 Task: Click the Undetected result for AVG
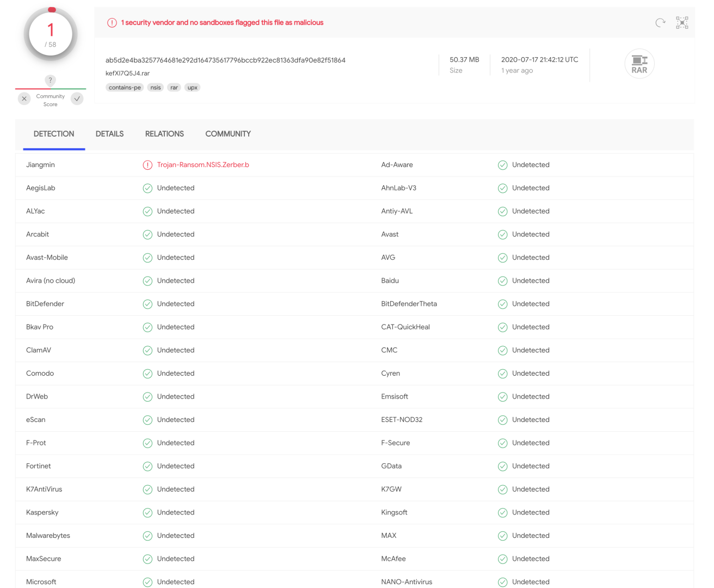[x=531, y=258]
